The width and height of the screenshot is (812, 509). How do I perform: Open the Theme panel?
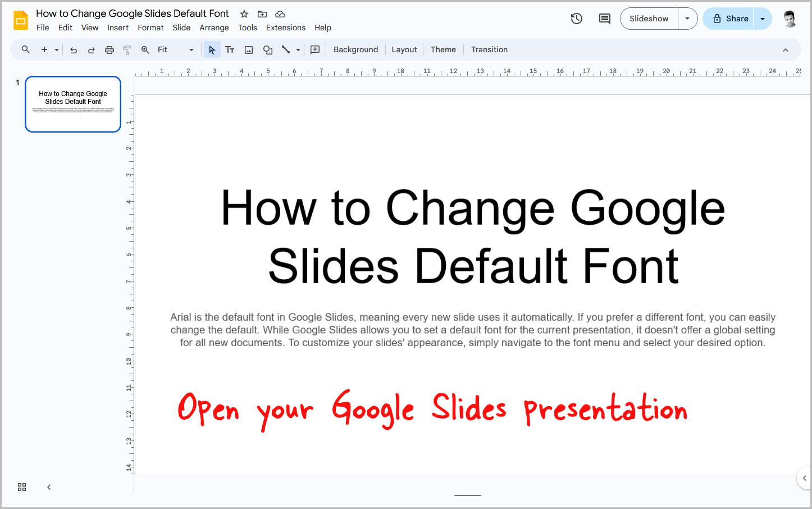click(x=443, y=49)
